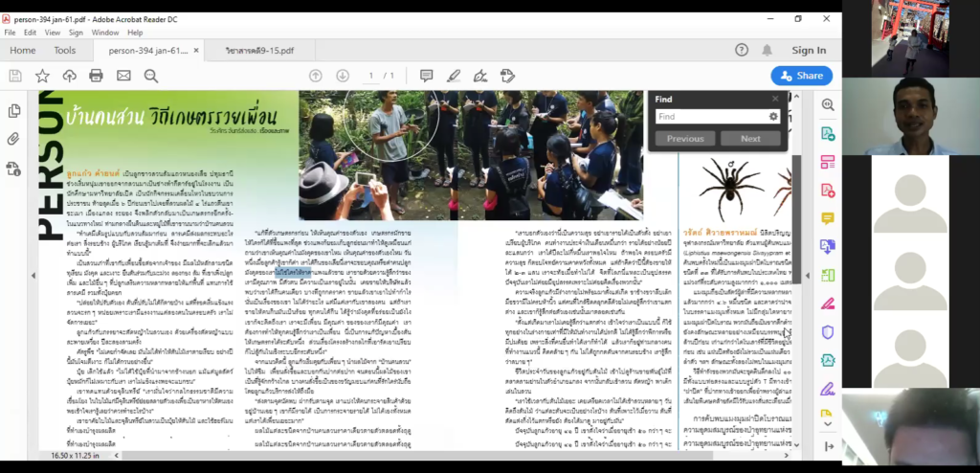
Task: Open the notifications bell
Action: [767, 50]
